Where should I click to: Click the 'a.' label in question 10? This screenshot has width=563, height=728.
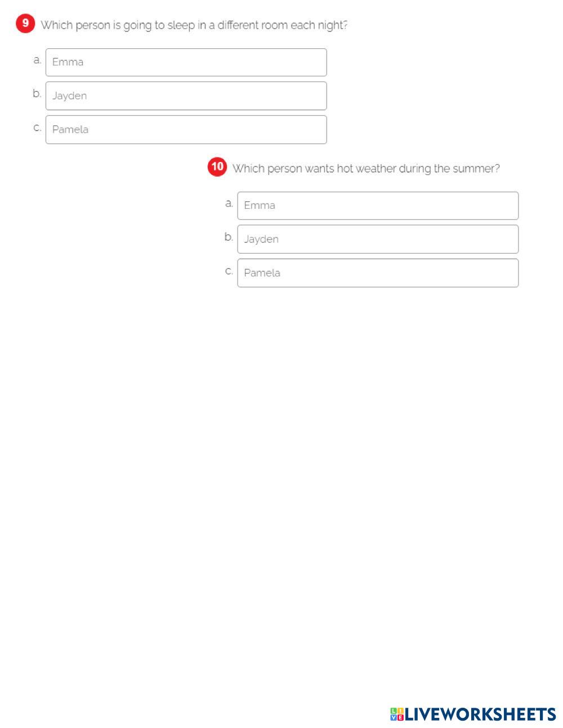click(x=229, y=203)
